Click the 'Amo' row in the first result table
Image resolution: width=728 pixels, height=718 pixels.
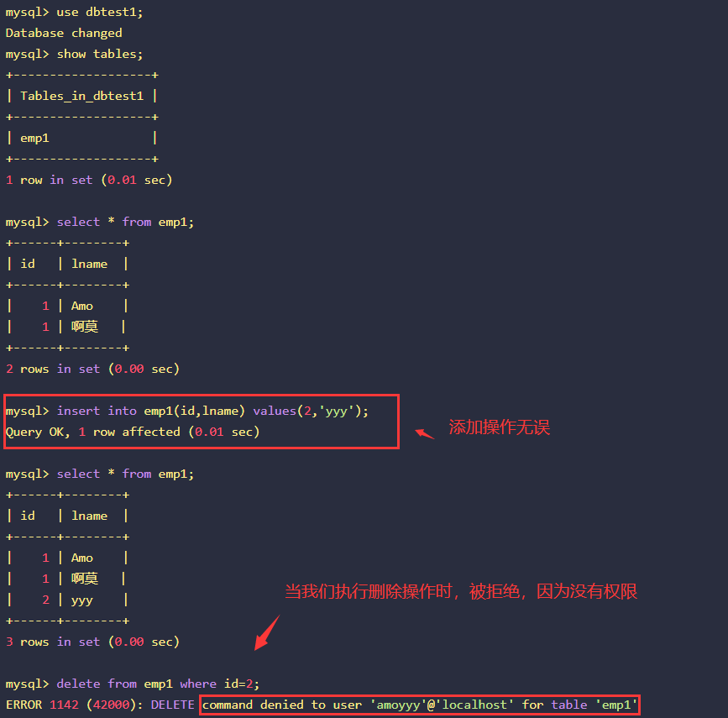[x=81, y=306]
